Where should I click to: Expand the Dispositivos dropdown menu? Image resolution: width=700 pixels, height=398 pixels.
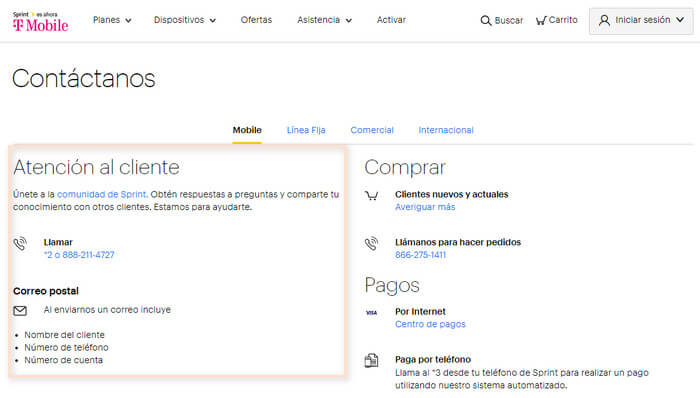[x=185, y=20]
